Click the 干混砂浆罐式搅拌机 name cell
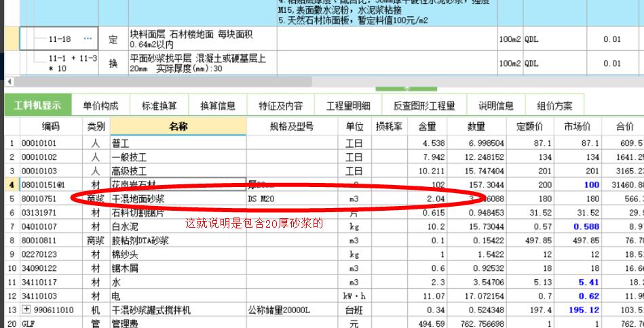The image size is (644, 328). click(x=178, y=310)
